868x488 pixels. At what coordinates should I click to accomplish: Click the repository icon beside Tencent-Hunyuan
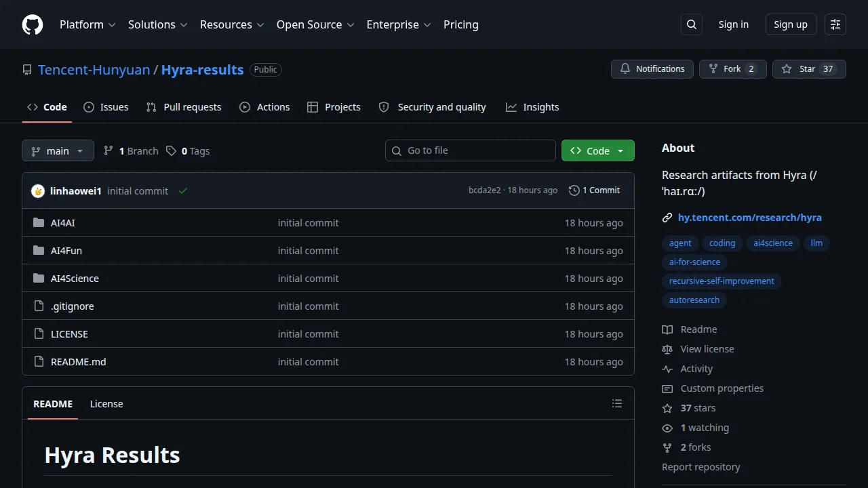[x=27, y=70]
